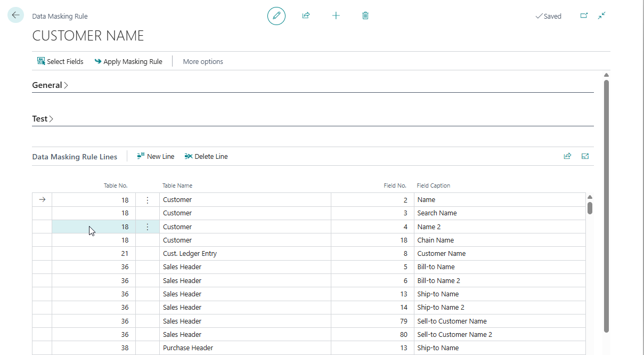Click Field Caption 'Customer Name' cell
The width and height of the screenshot is (644, 355).
pos(500,253)
